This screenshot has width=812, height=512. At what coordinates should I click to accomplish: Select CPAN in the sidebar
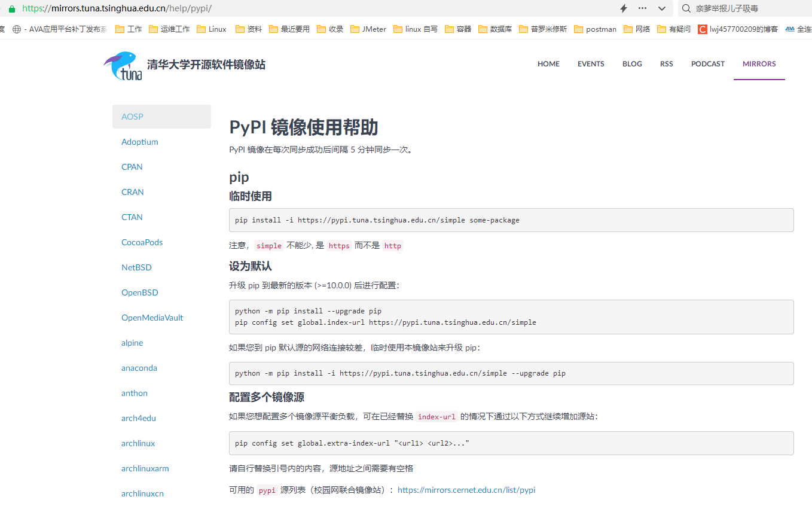132,167
